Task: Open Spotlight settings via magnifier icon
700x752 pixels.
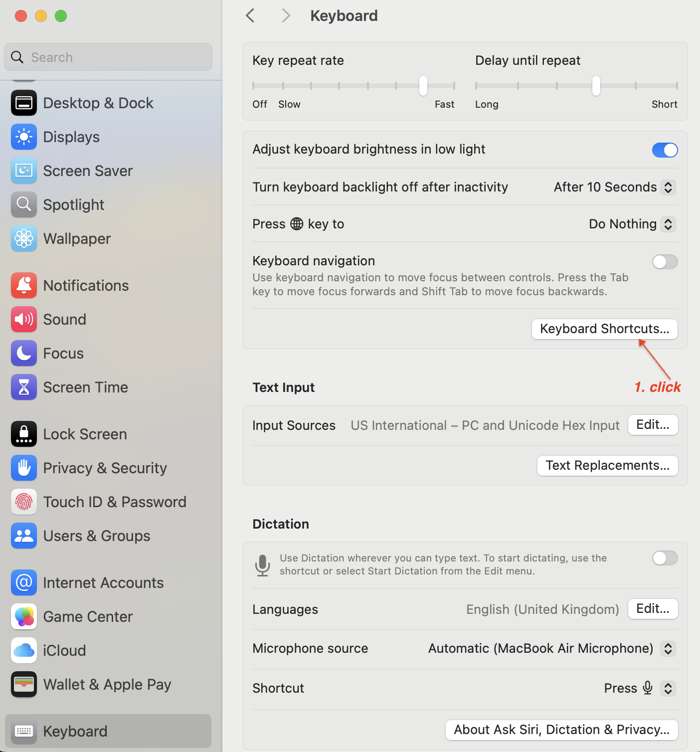Action: pos(24,204)
